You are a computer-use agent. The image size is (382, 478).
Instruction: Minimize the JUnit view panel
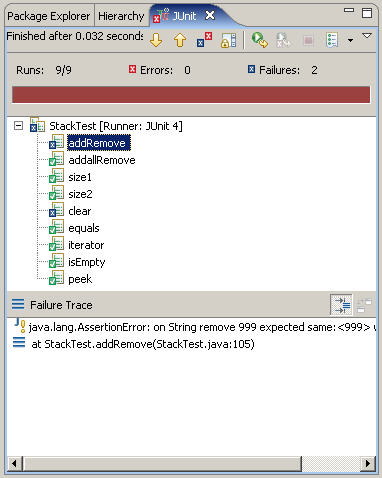(x=349, y=11)
